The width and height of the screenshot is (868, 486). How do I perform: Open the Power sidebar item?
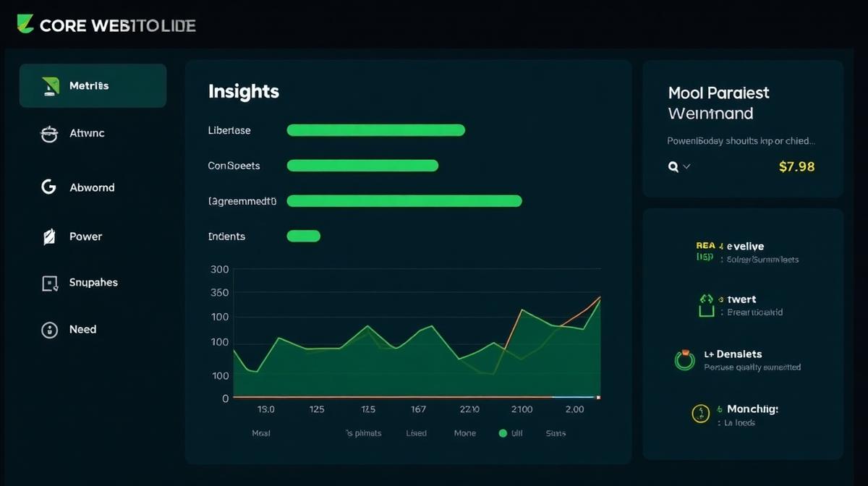[85, 236]
